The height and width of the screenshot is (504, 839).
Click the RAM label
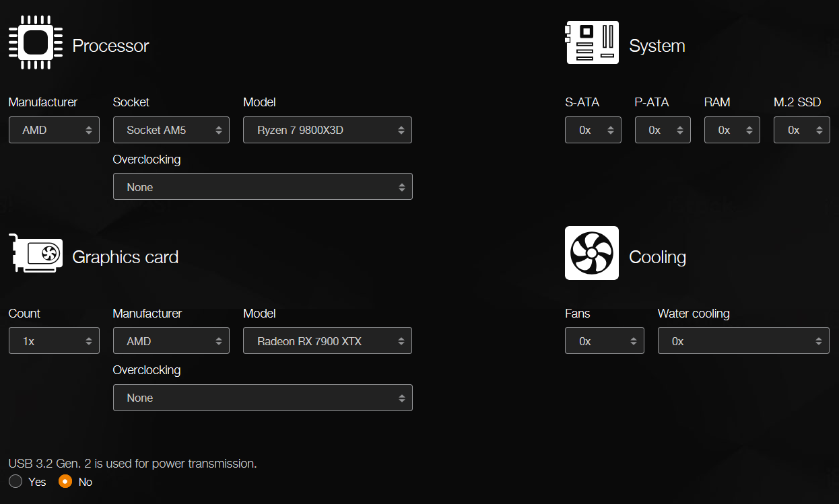[717, 102]
